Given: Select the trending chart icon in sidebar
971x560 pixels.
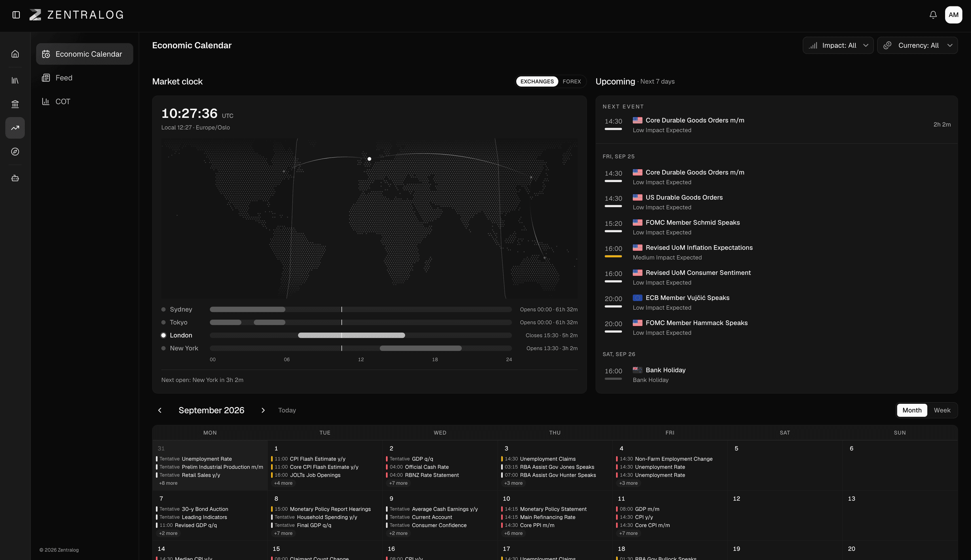Looking at the screenshot, I should [15, 128].
